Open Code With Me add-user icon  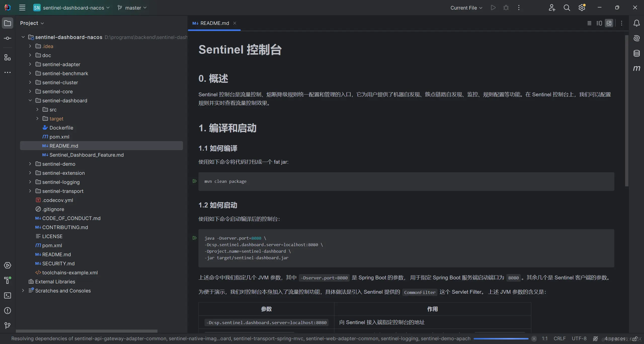(552, 8)
